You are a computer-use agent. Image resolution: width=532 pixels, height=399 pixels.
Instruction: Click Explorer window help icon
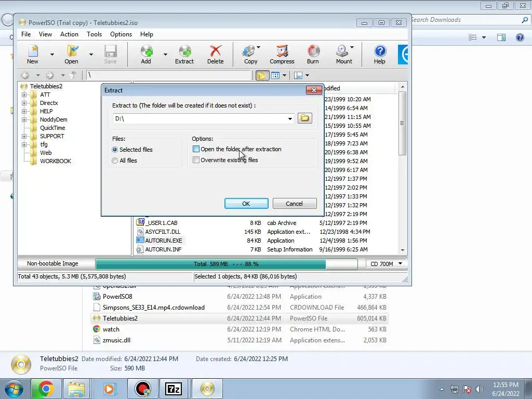point(520,37)
